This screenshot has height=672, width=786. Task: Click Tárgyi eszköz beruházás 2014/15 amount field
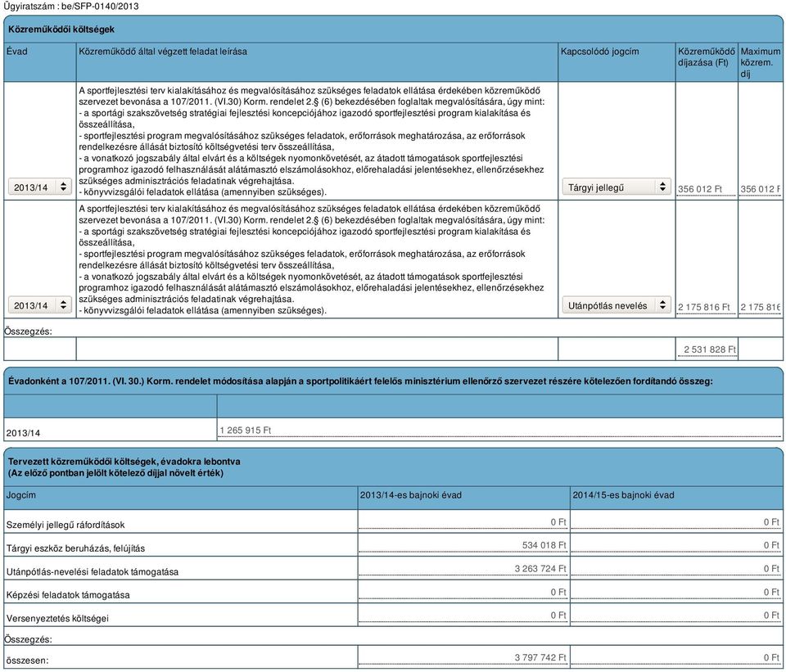click(676, 545)
